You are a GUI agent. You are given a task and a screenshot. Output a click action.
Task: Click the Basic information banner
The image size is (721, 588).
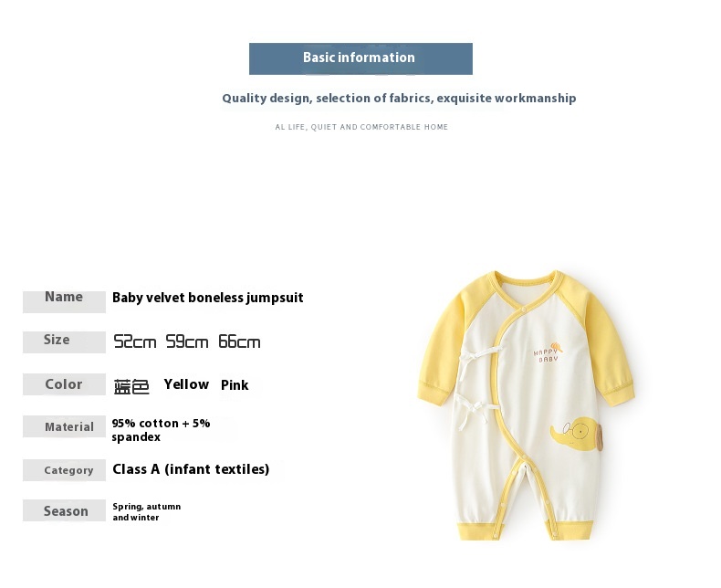point(360,58)
